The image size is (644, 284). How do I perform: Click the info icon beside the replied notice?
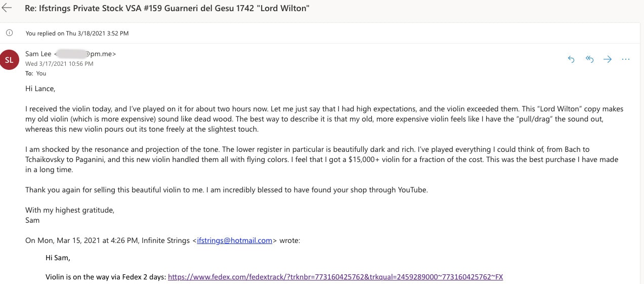(x=9, y=33)
